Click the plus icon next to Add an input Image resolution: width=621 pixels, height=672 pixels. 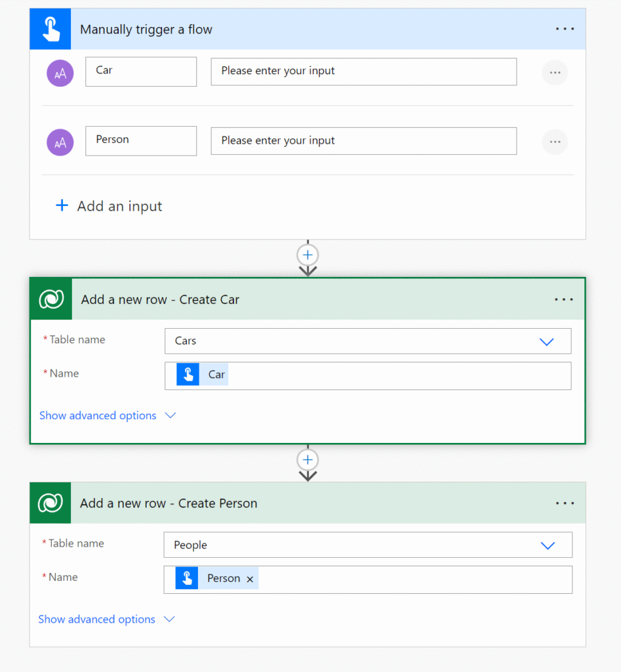tap(62, 205)
